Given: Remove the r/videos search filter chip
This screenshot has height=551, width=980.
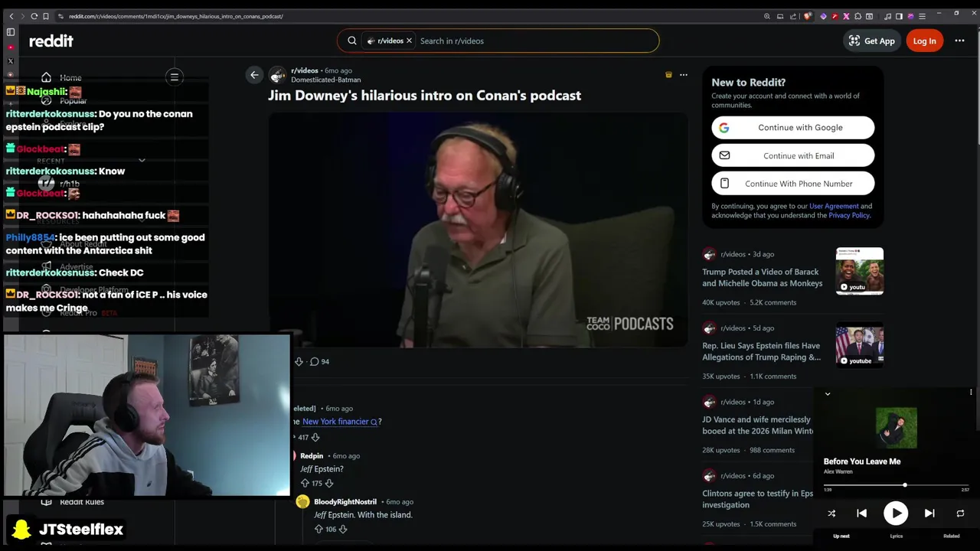Looking at the screenshot, I should click(409, 41).
